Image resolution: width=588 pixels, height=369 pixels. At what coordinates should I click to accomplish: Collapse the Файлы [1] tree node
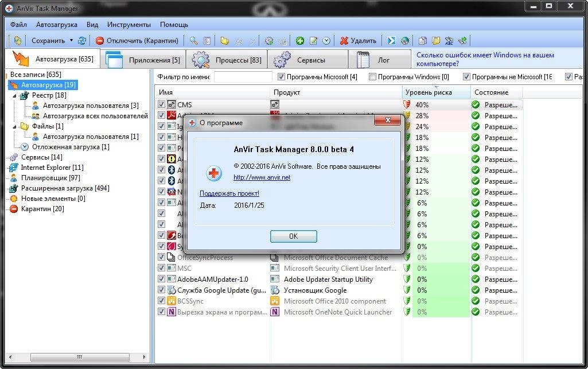click(x=14, y=127)
